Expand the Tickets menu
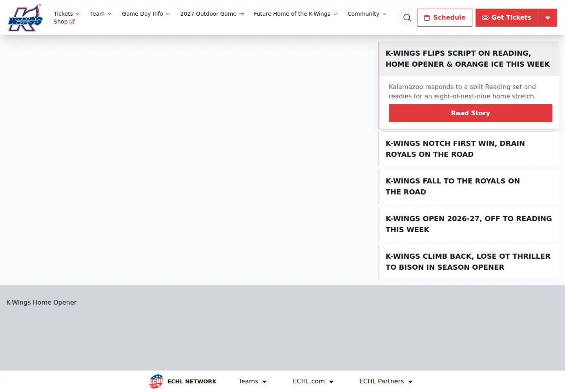 coord(66,14)
